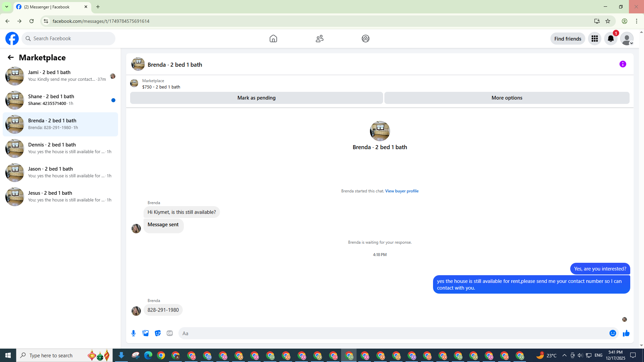Attach a photo using image icon

pos(146,333)
